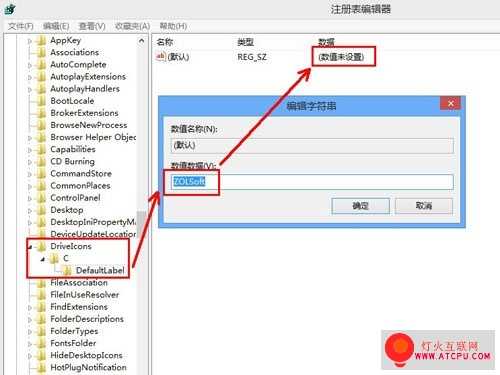500x375 pixels.
Task: Select the HideDesktopIcons tree item
Action: [86, 355]
